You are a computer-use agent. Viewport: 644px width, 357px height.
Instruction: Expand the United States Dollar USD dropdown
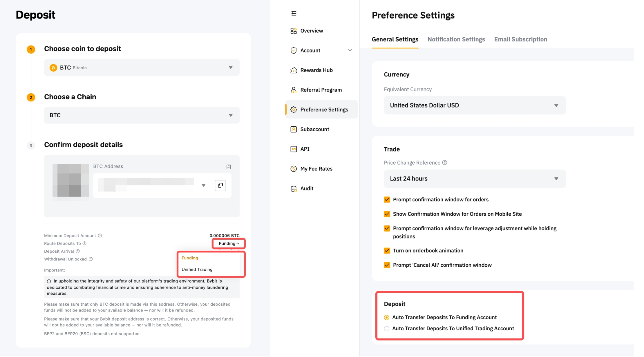475,105
